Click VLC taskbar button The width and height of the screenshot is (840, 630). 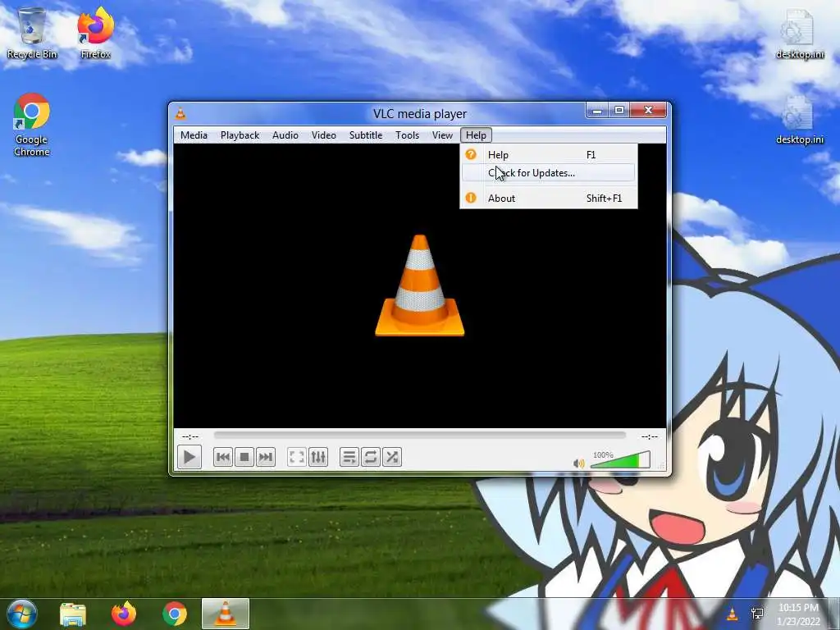click(226, 614)
